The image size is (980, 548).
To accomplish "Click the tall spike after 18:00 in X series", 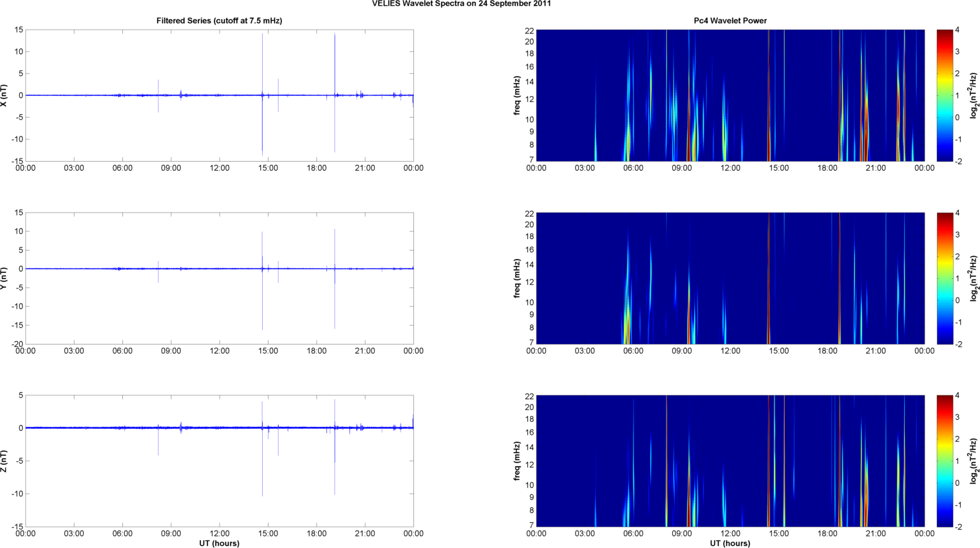I will click(x=335, y=64).
